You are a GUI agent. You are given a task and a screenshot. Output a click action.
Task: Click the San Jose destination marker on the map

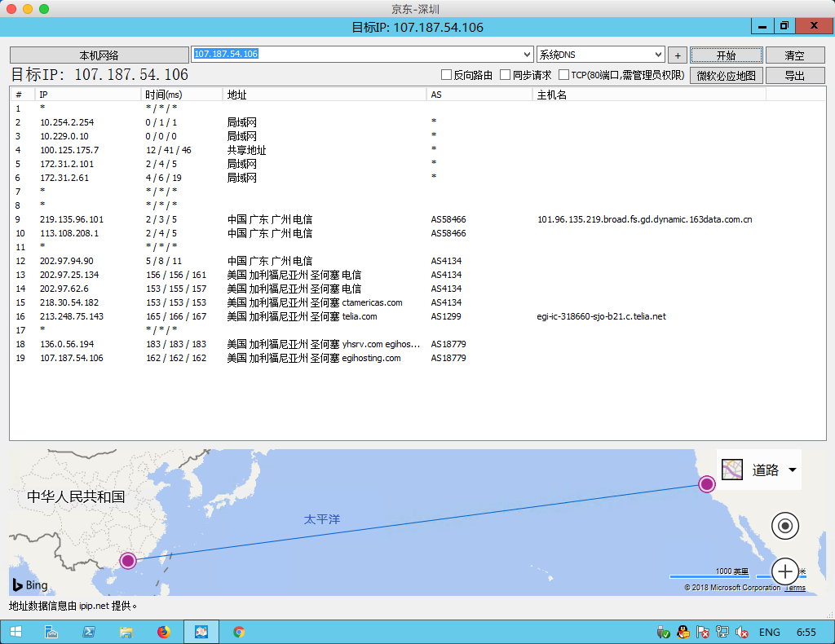pyautogui.click(x=706, y=484)
